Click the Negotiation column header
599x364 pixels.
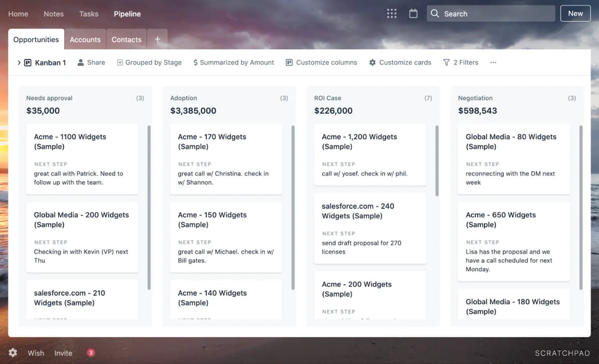[x=475, y=98]
